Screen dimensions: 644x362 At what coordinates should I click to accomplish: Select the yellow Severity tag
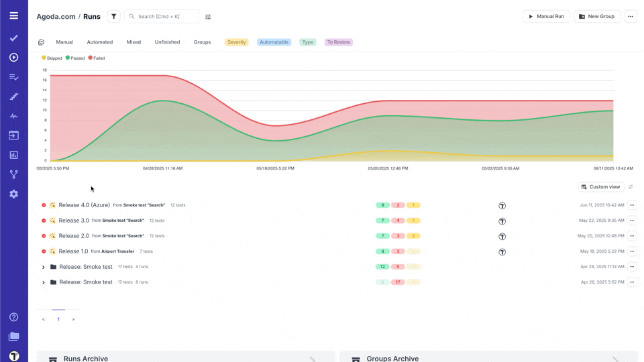tap(236, 42)
